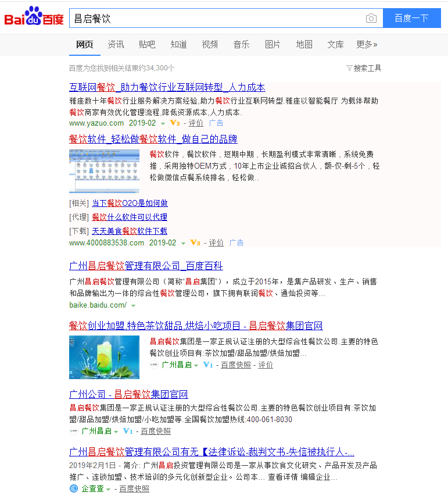Click text 百度为您找到相关结果约34,300个
This screenshot has height=496, width=448.
point(121,69)
